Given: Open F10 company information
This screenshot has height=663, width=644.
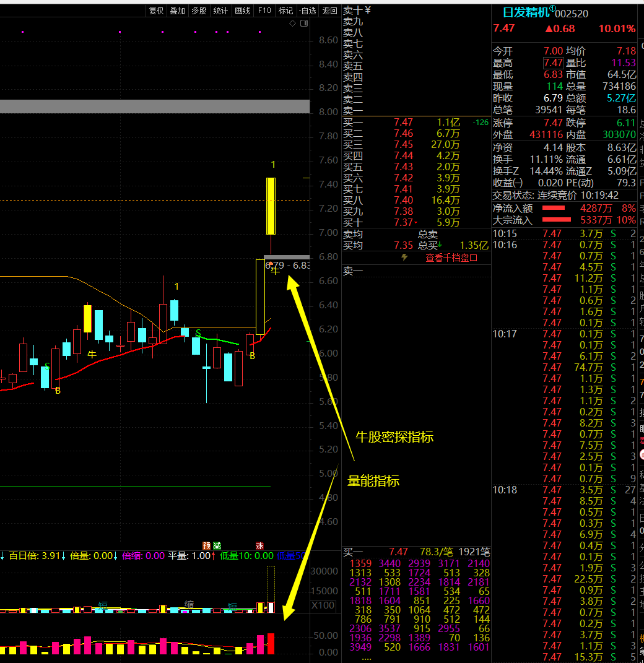Looking at the screenshot, I should point(264,11).
